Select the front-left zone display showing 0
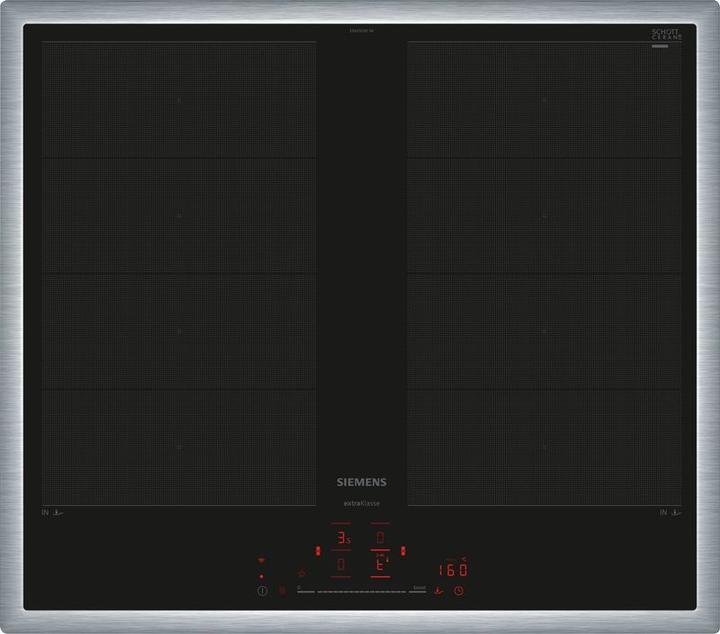The image size is (720, 634). [342, 565]
